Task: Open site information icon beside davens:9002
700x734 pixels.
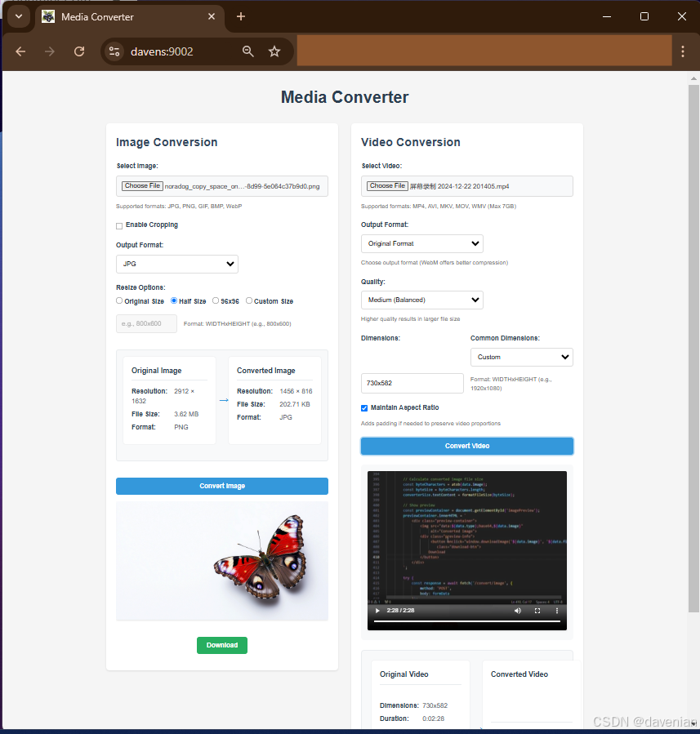Action: pos(114,51)
